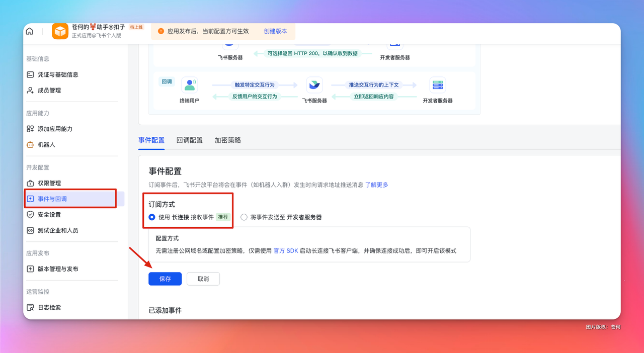Screen dimensions: 644x353
Task: Click the 反馈用户的交互行为 diagram label
Action: tap(255, 97)
